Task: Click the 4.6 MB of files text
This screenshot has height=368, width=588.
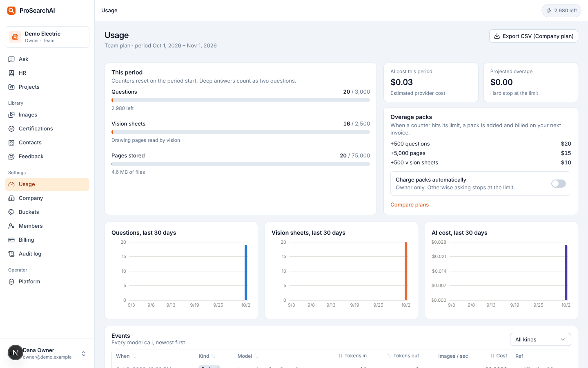Action: tap(128, 172)
